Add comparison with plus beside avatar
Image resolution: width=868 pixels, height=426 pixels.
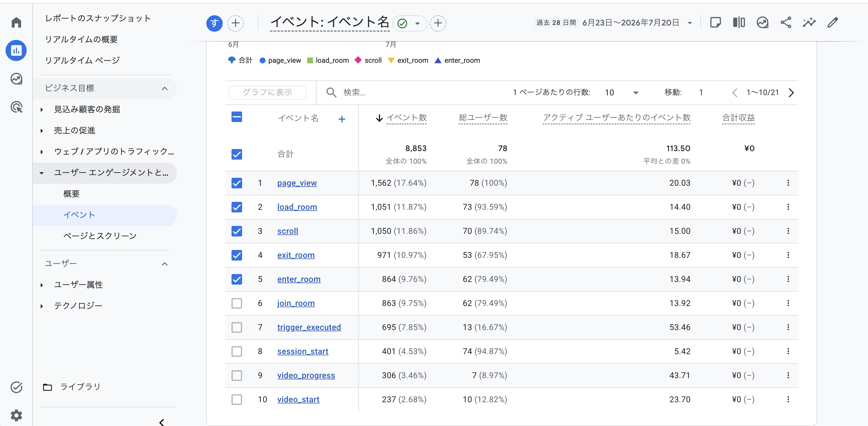click(236, 23)
